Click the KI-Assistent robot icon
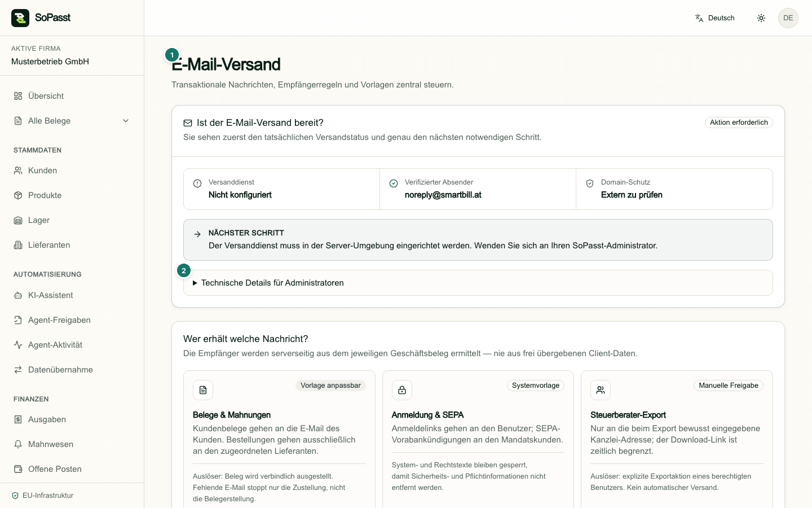Screen dimensions: 812x508 click(x=18, y=295)
